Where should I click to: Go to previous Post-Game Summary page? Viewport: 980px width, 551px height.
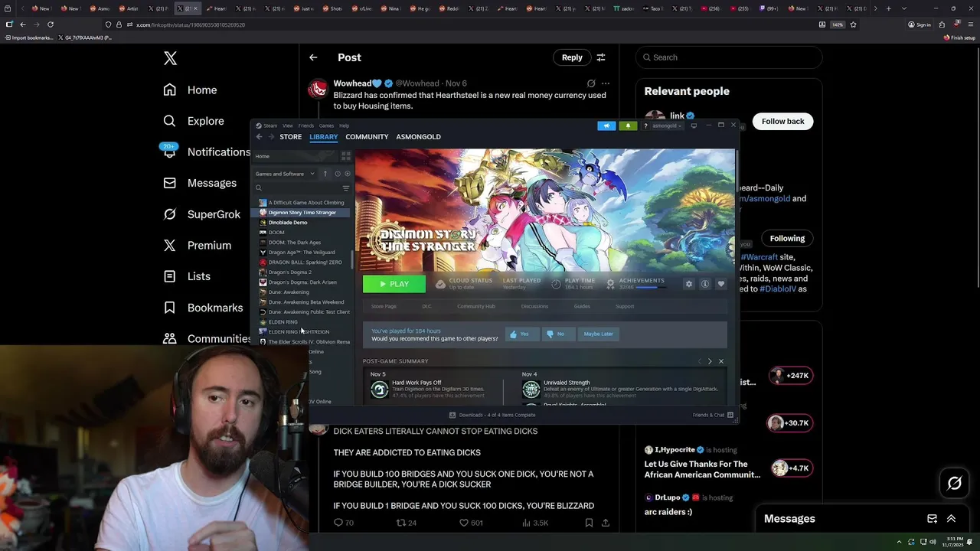699,361
